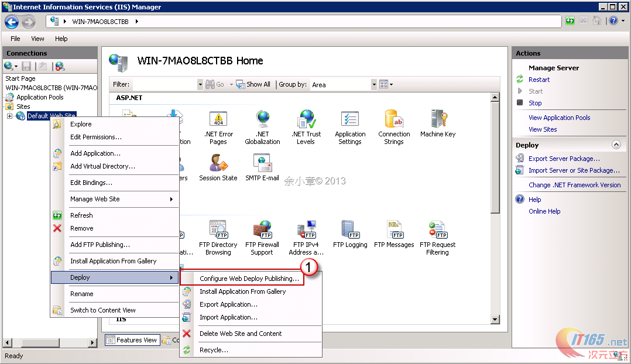Expand the Default Web Site tree node
Screen dimensions: 631x364
click(9, 116)
